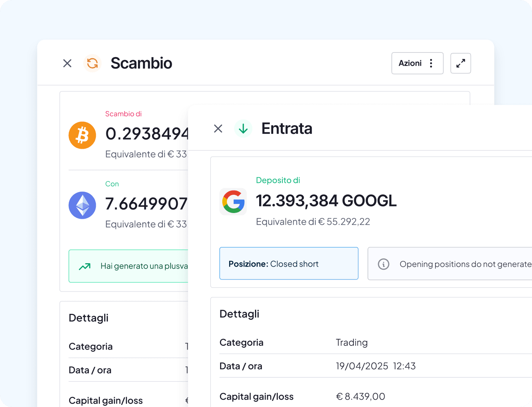Screen dimensions: 532x407
Task: Click the Trading category value in Entrata
Action: click(x=352, y=343)
